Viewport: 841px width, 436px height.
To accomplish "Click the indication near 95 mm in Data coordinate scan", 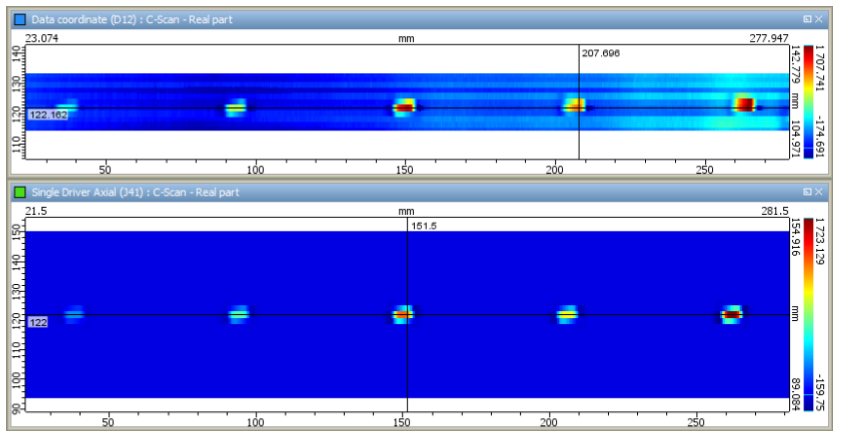I will click(x=235, y=107).
